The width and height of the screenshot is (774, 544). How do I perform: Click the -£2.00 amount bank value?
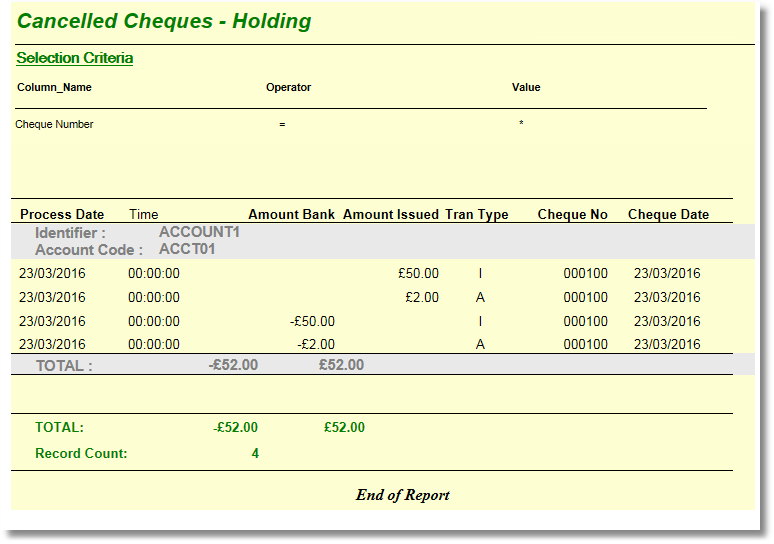click(x=315, y=344)
